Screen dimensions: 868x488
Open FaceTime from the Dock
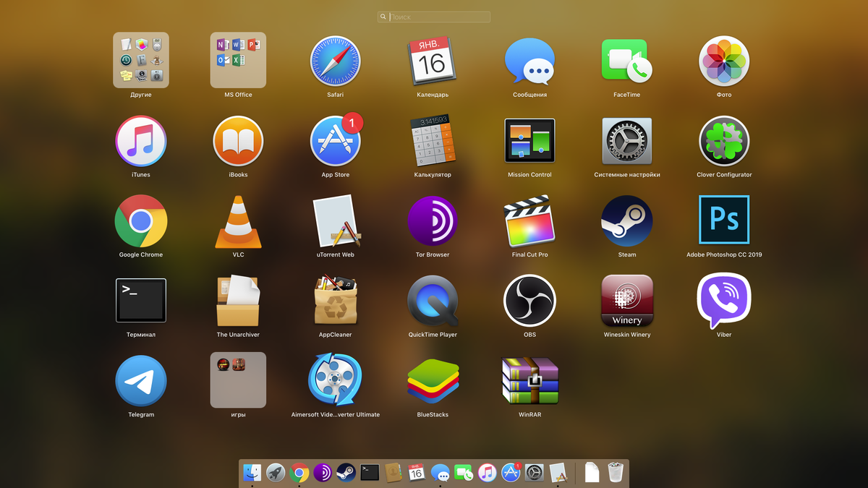[x=463, y=473]
